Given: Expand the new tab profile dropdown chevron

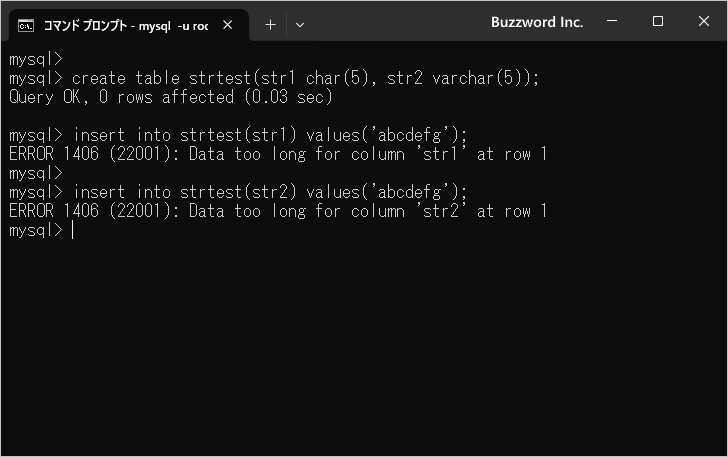Looking at the screenshot, I should (300, 25).
